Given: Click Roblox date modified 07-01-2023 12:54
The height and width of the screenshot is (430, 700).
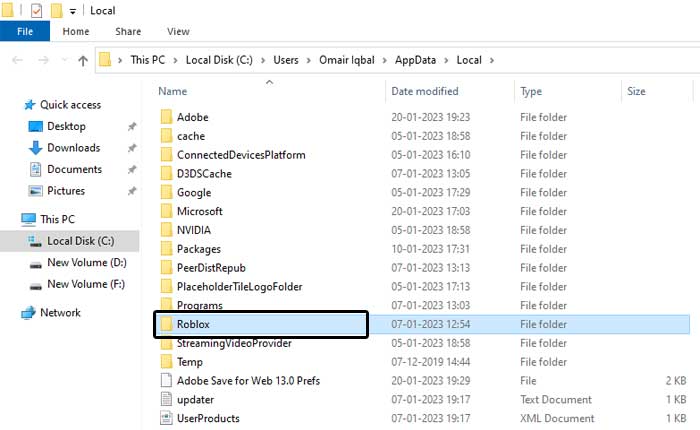Looking at the screenshot, I should [430, 324].
